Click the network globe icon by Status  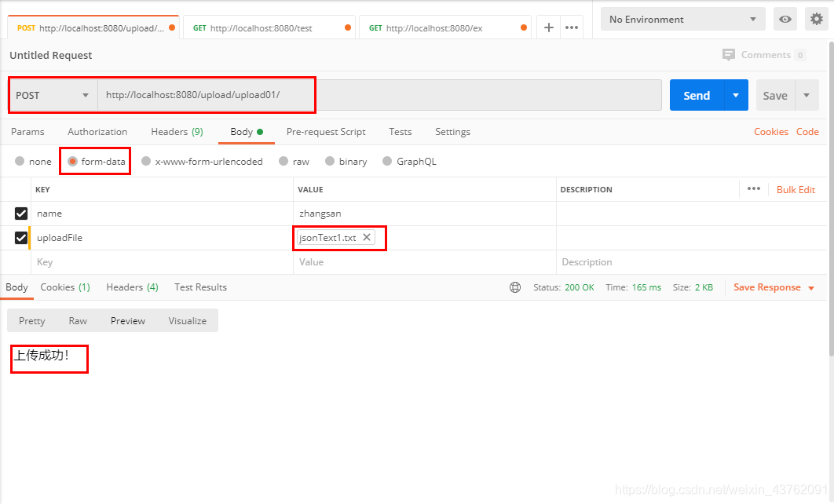(515, 287)
